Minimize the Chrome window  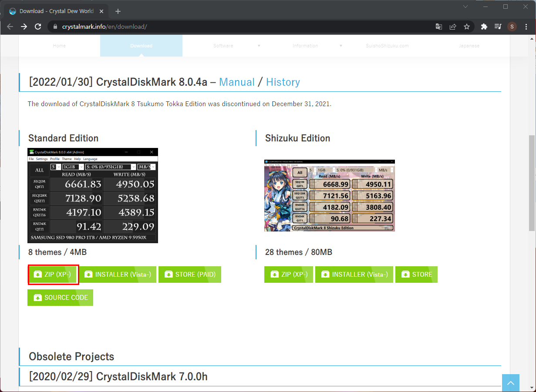click(485, 7)
